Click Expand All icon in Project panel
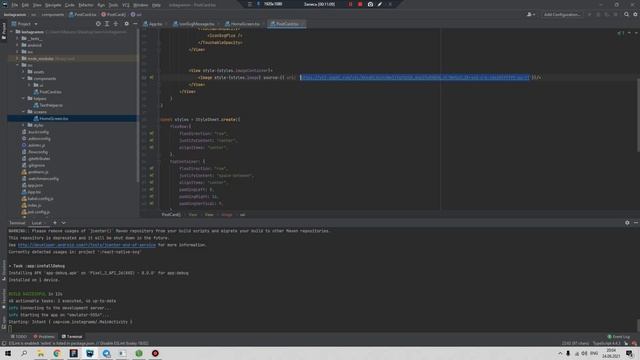Image resolution: width=640 pixels, height=360 pixels. (107, 24)
